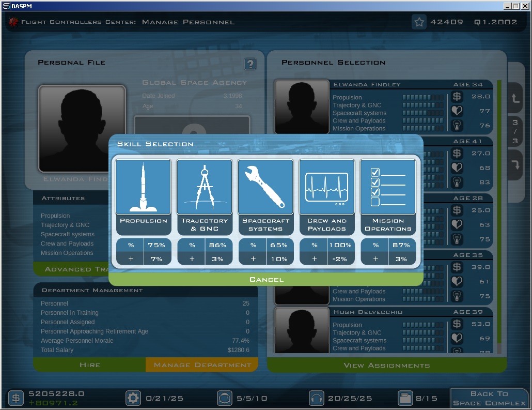Viewport: 532px width, 410px height.
Task: Pick the Spacecraft Systems wrench icon
Action: coord(265,187)
